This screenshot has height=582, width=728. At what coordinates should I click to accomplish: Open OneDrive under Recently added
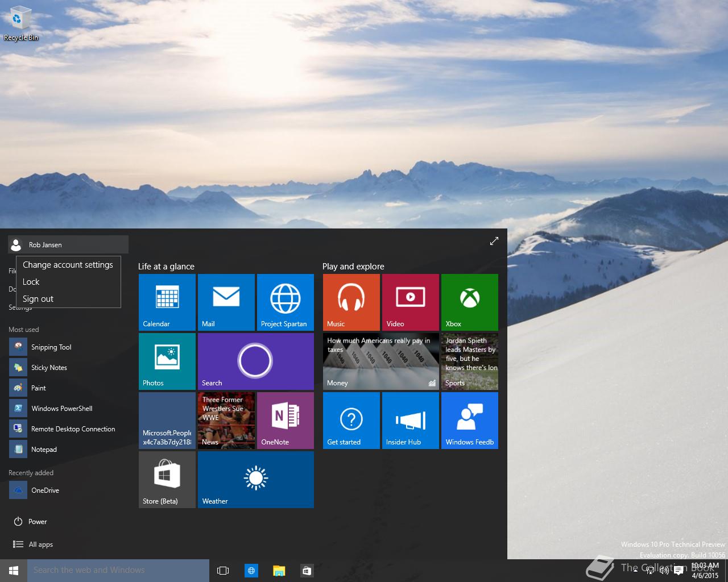[68, 490]
